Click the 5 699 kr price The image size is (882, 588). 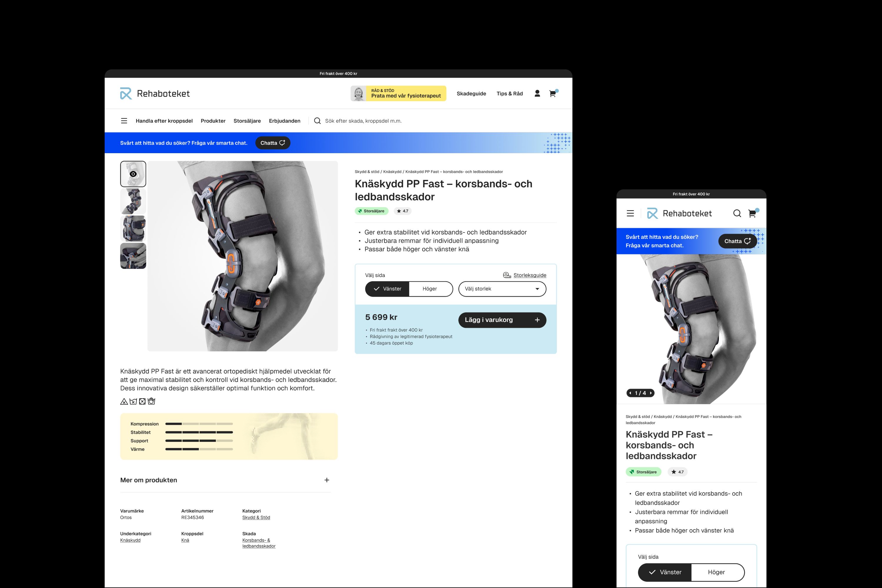[x=381, y=317]
